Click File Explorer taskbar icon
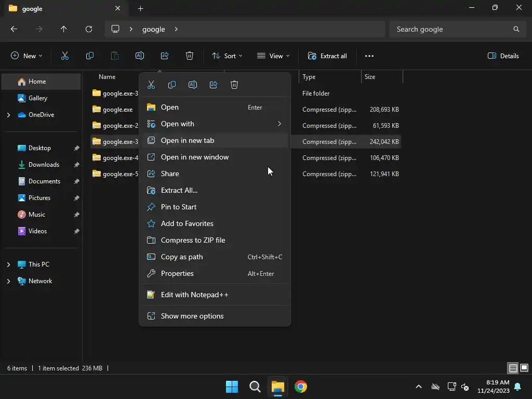This screenshot has width=532, height=399. coord(278,387)
